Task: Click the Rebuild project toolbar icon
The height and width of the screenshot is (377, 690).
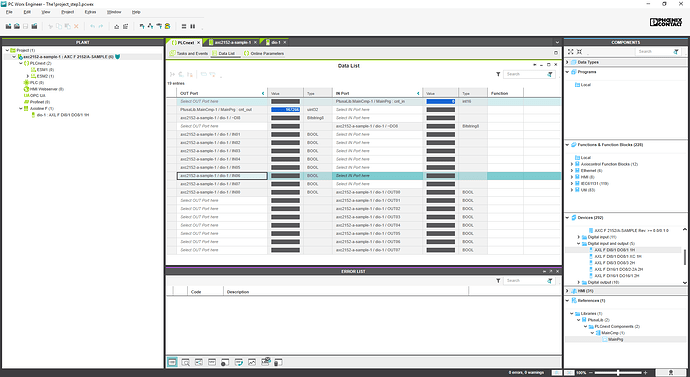Action: pos(125,26)
